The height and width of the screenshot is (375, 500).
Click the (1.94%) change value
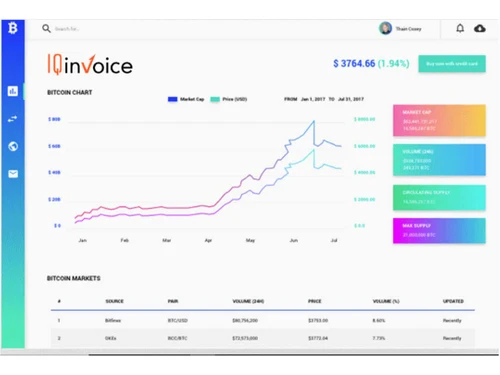click(394, 63)
